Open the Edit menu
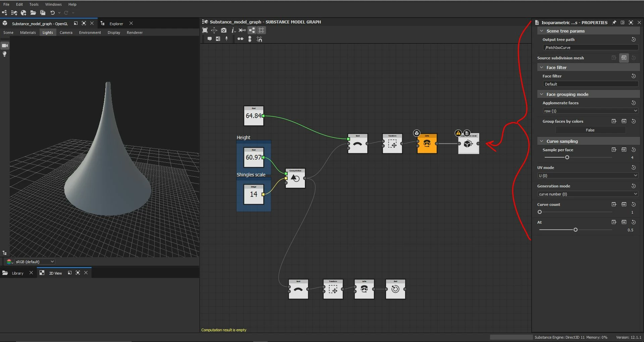This screenshot has width=644, height=342. coord(19,4)
